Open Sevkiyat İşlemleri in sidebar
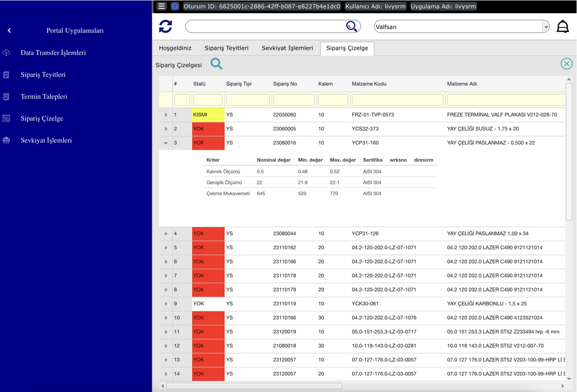The width and height of the screenshot is (577, 392). point(46,140)
